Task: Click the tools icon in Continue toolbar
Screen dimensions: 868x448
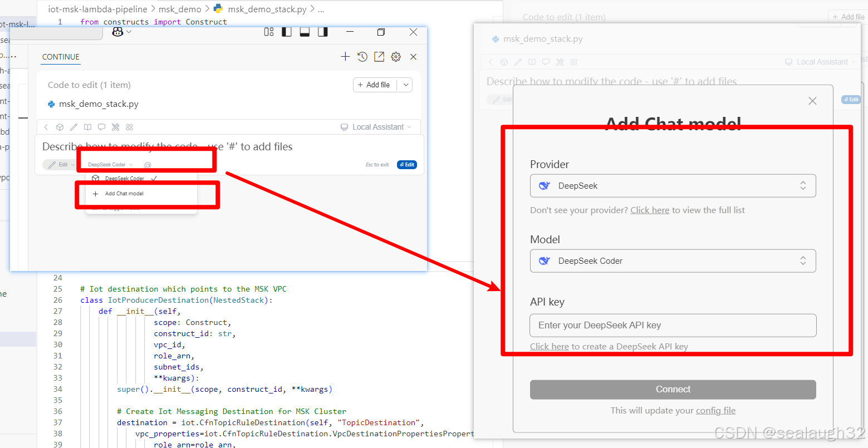Action: point(115,127)
